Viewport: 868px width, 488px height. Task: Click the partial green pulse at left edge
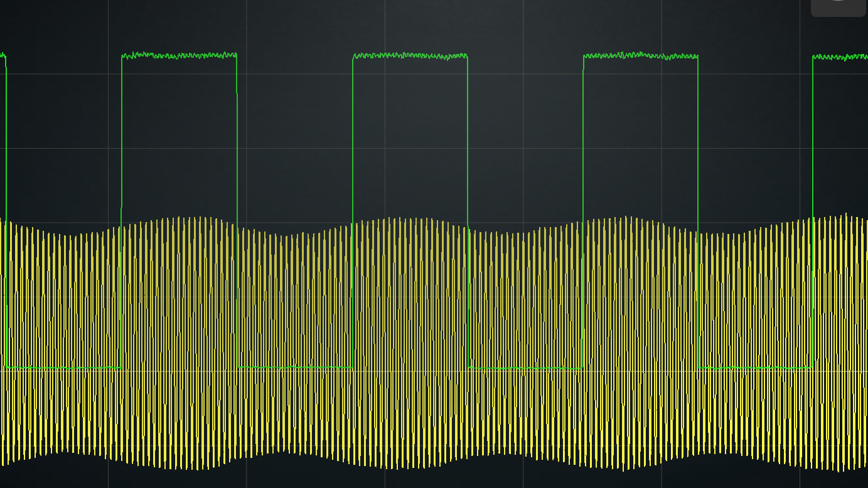point(3,56)
